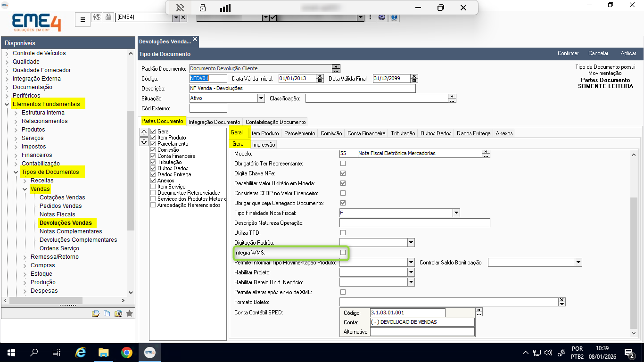
Task: Launch Google Chrome from the taskbar
Action: pyautogui.click(x=126, y=352)
